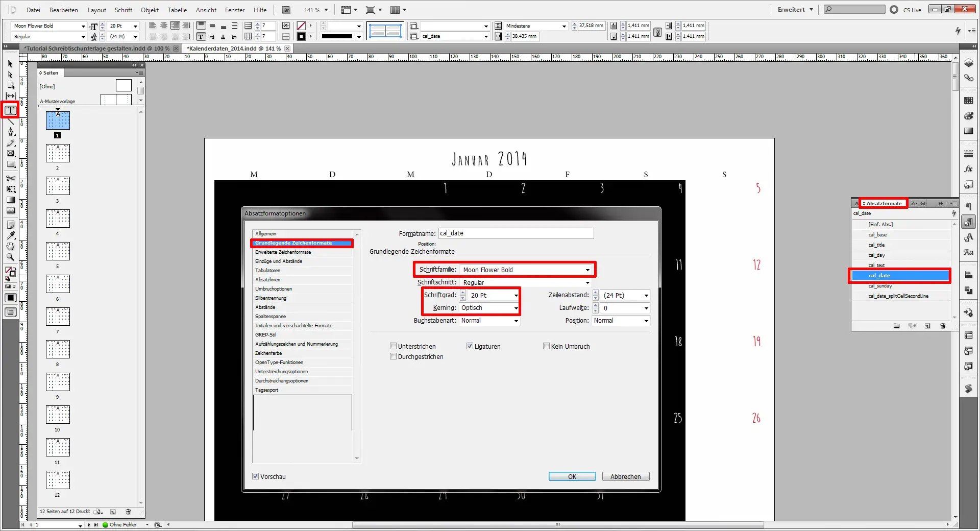Open the Schriftfamilie dropdown
980x531 pixels.
pyautogui.click(x=587, y=270)
